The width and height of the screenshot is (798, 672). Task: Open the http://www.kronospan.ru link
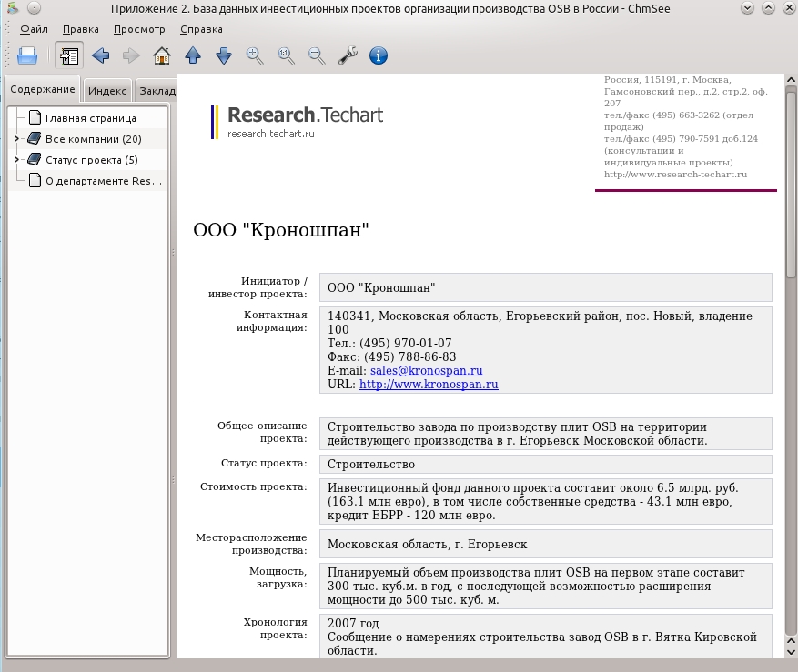(x=429, y=384)
